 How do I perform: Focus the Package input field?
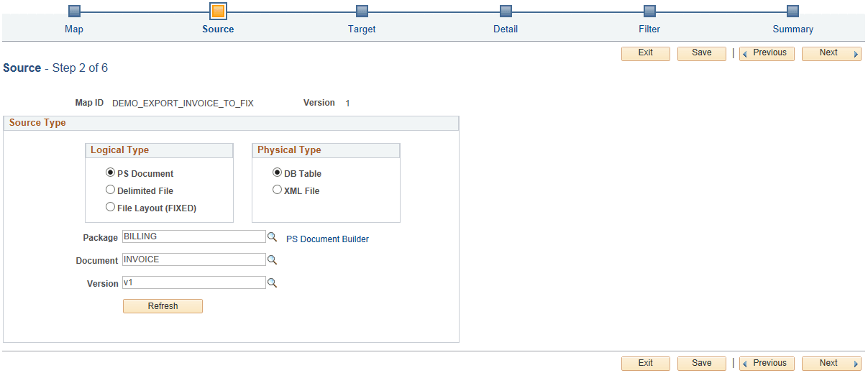[x=194, y=236]
